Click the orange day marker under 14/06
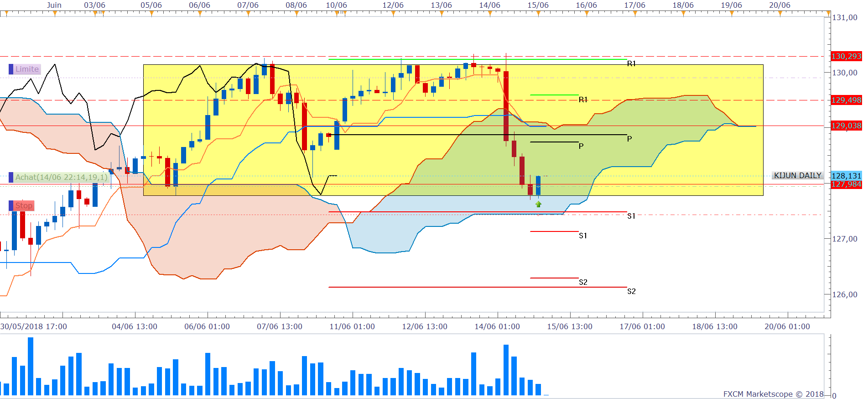The height and width of the screenshot is (399, 868). click(490, 13)
